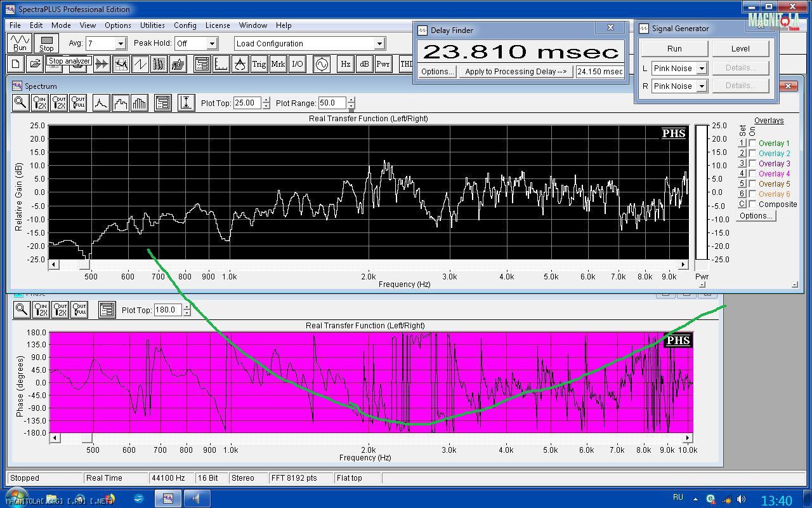Open the Utilities menu

coord(152,25)
